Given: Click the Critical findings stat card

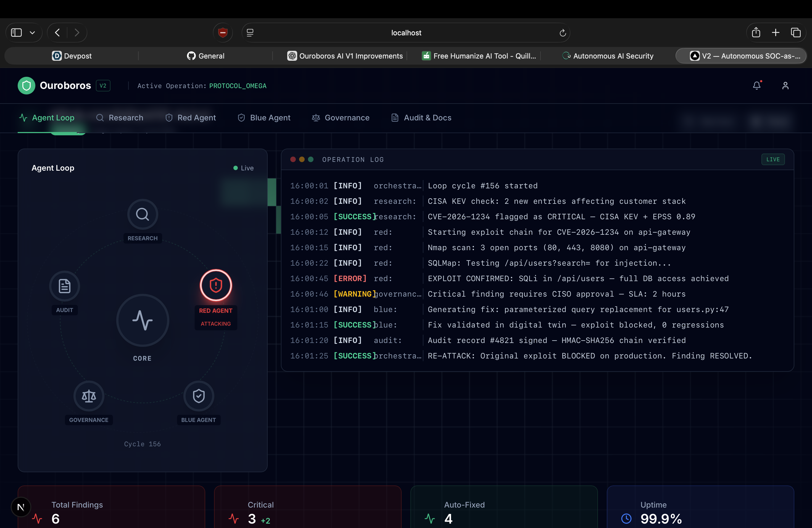Looking at the screenshot, I should pos(307,508).
